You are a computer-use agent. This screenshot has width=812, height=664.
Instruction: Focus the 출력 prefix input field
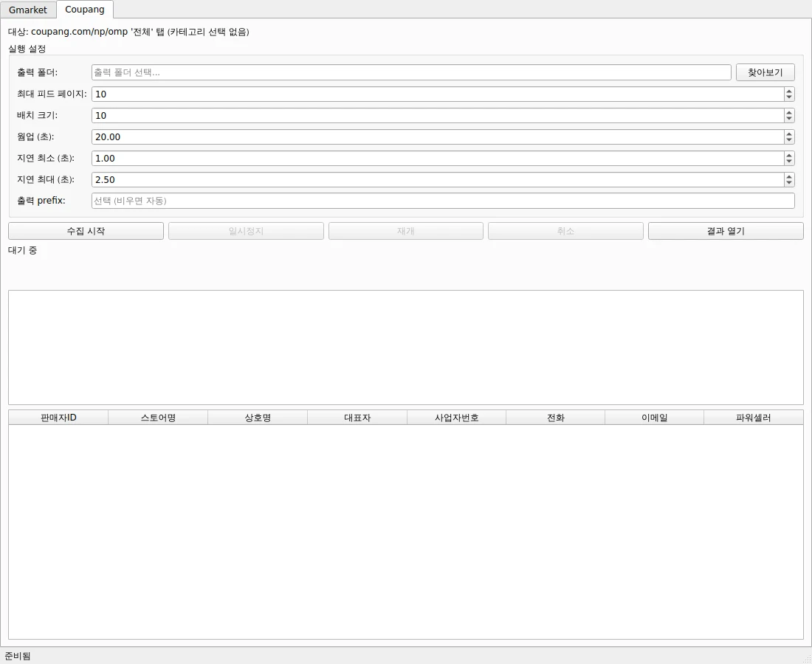click(443, 201)
